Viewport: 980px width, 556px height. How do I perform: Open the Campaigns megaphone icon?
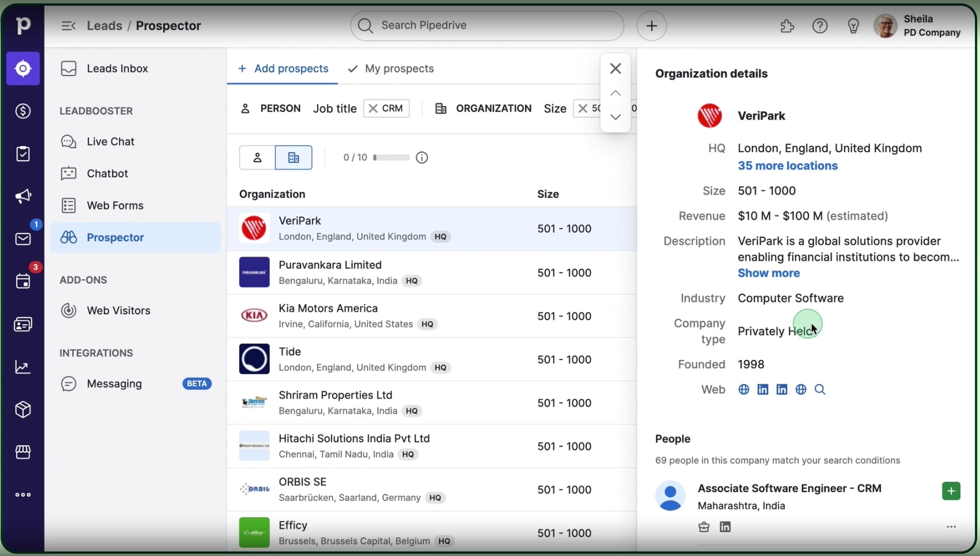tap(23, 196)
